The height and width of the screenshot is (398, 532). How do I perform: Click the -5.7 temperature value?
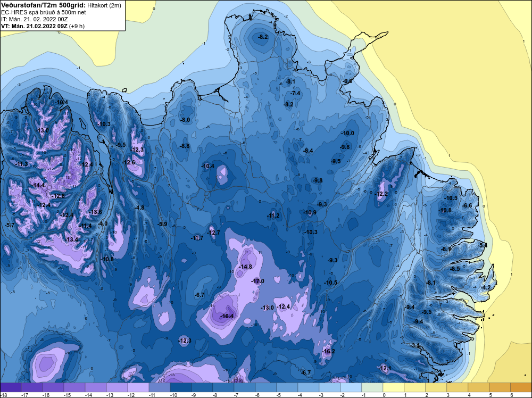[10, 225]
